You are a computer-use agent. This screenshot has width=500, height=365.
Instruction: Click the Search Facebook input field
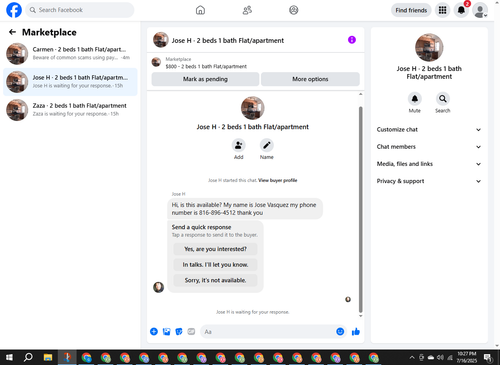(80, 10)
